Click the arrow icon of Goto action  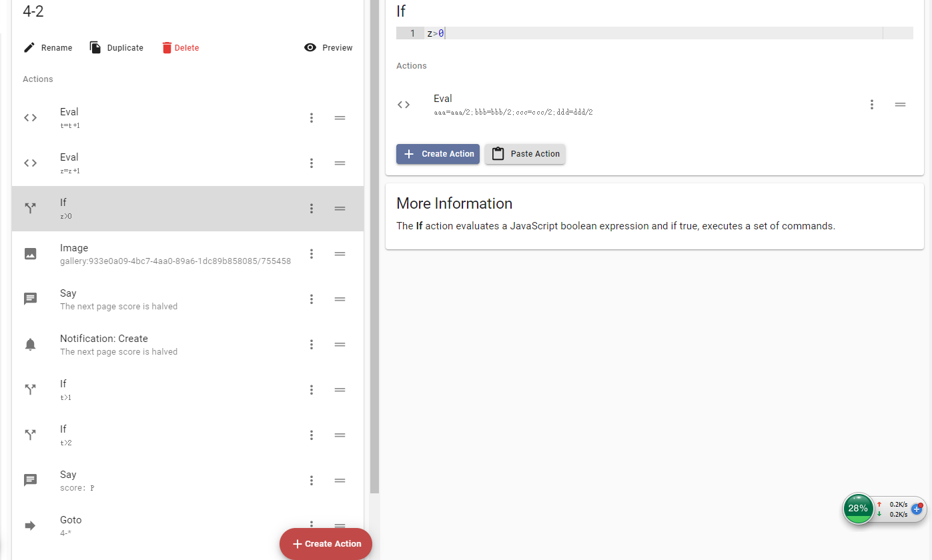30,526
